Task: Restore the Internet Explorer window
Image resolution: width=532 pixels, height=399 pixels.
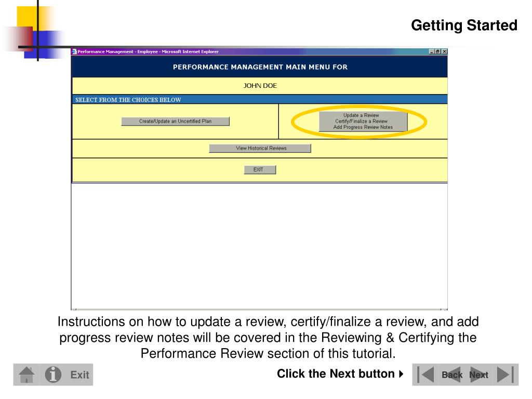Action: point(437,51)
